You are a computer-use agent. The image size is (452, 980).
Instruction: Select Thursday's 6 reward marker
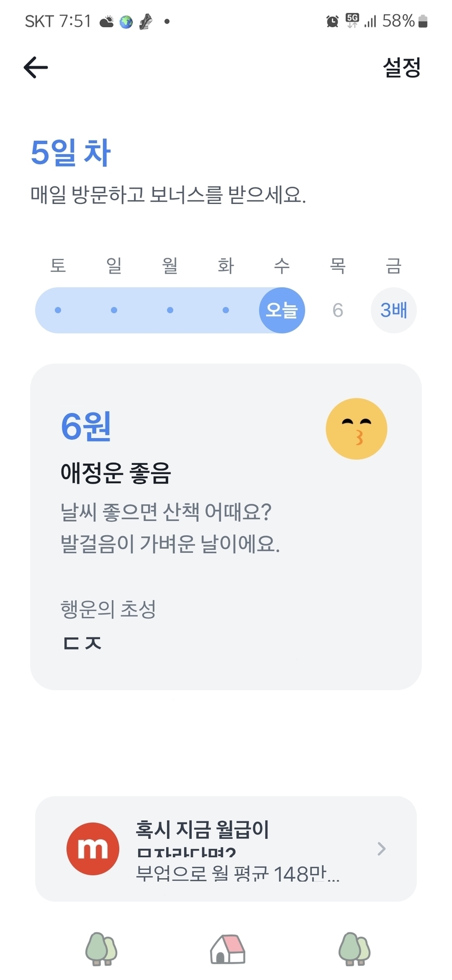[338, 310]
